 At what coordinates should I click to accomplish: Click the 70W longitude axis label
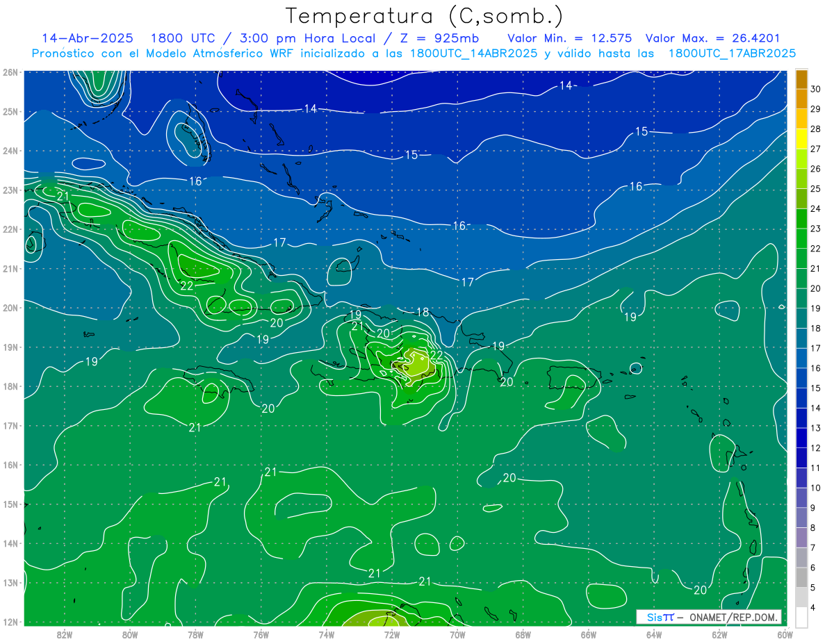[457, 634]
